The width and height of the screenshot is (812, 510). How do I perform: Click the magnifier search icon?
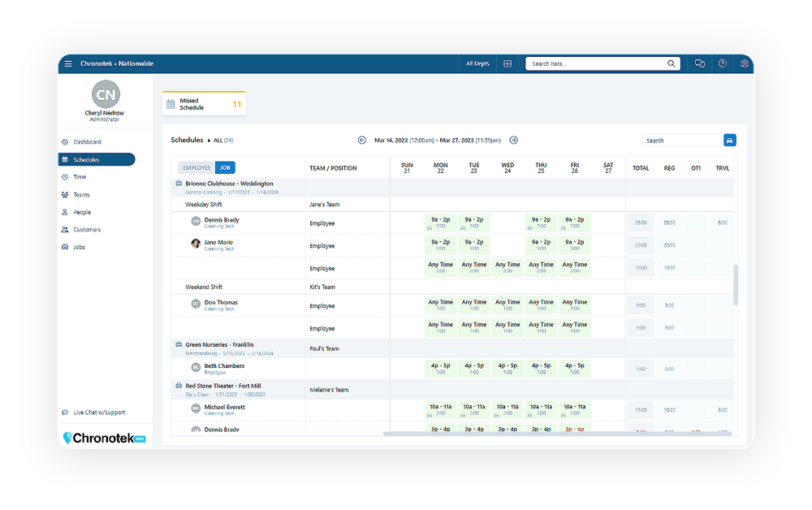[672, 63]
